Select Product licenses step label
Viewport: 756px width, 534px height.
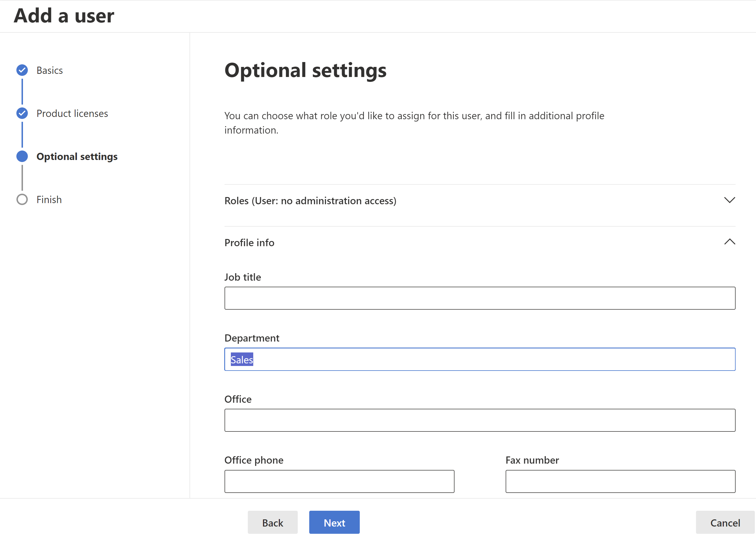coord(72,114)
